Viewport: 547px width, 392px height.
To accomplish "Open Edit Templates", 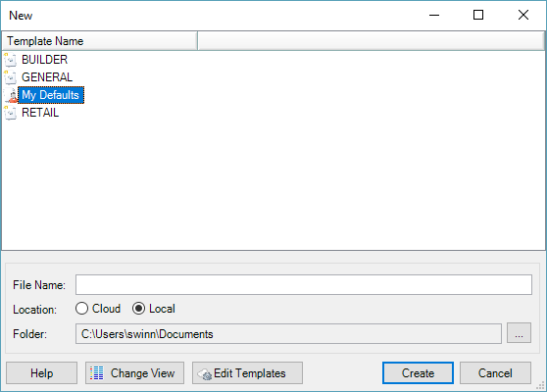I will [x=247, y=373].
